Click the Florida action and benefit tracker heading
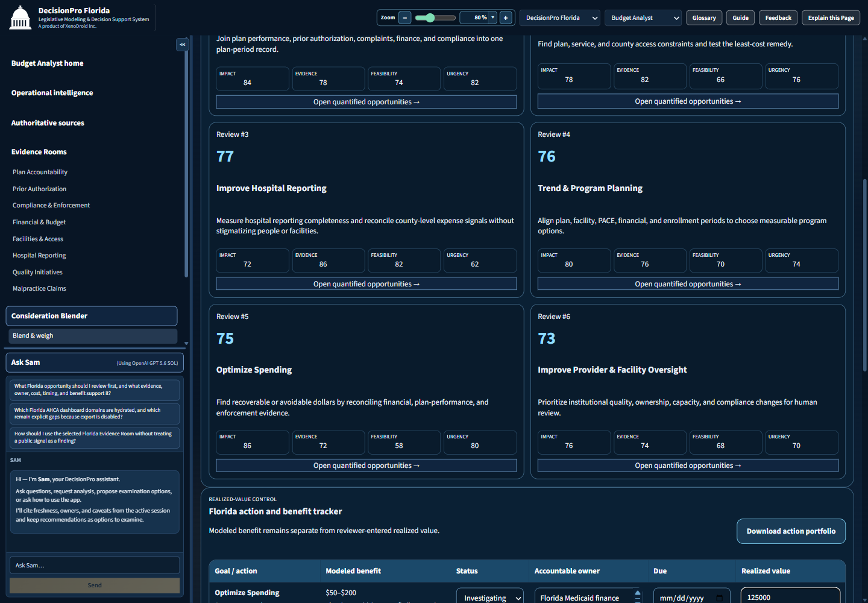This screenshot has width=868, height=603. pyautogui.click(x=275, y=511)
